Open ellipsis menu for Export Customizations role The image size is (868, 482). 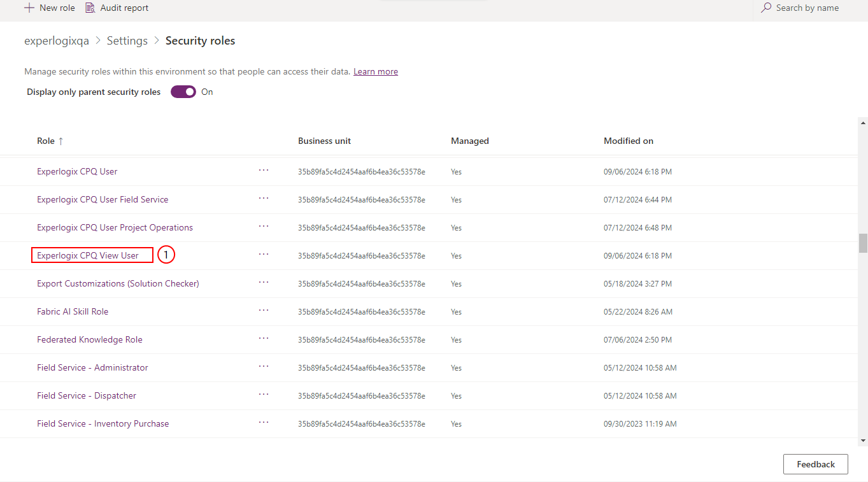point(264,283)
